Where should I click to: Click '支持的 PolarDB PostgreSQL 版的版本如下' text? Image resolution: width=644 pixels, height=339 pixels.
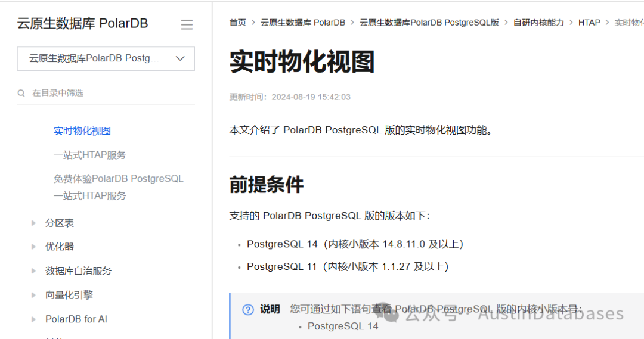(x=329, y=216)
